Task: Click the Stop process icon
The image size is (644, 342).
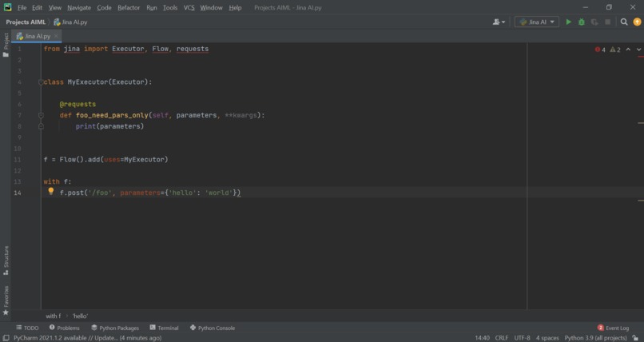Action: tap(607, 22)
